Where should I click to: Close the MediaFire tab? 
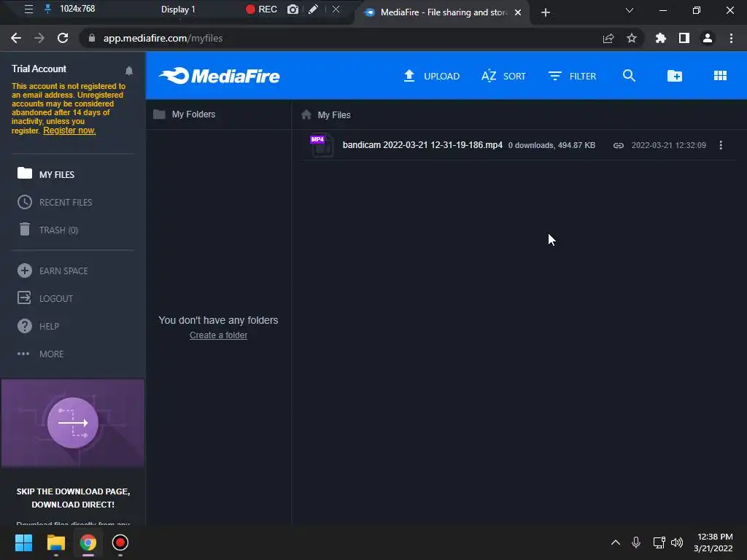(x=518, y=12)
